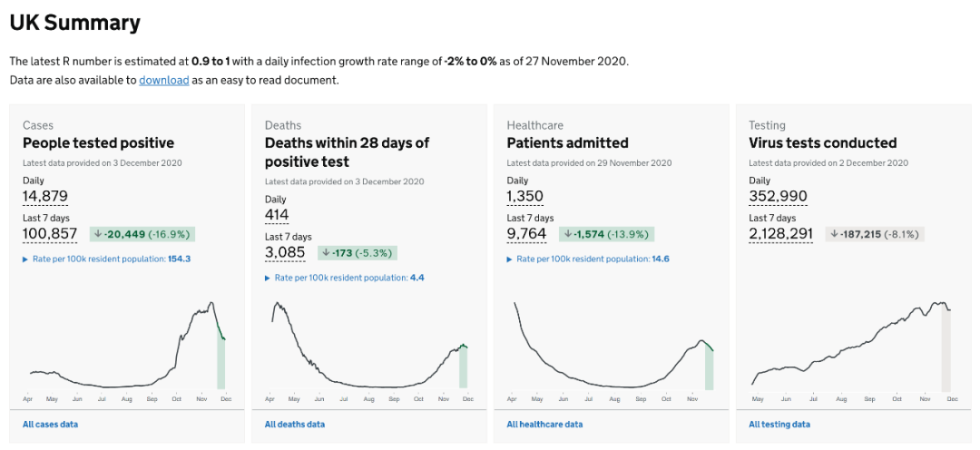Open All testing data link
This screenshot has width=980, height=450.
click(x=779, y=424)
